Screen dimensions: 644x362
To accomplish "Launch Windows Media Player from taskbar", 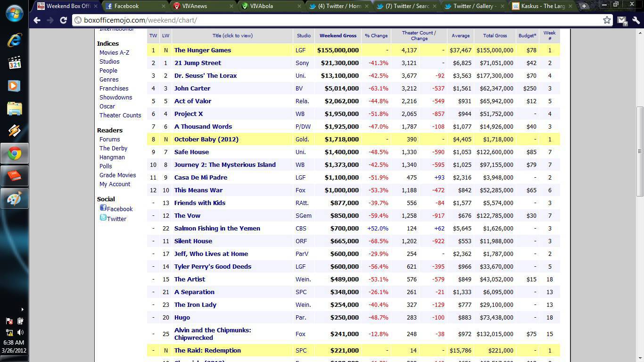I will tap(14, 86).
